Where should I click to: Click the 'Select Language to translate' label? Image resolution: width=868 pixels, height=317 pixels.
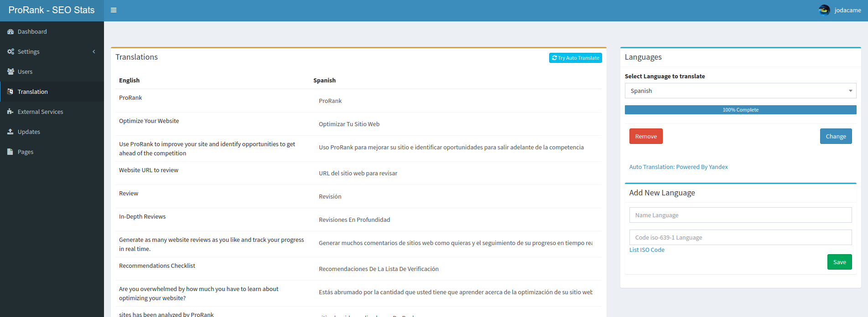point(665,76)
